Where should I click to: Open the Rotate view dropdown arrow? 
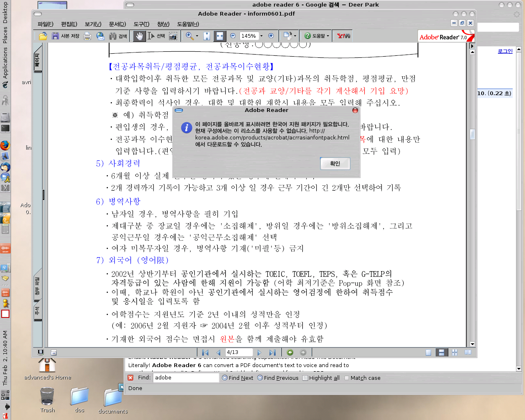pos(295,36)
